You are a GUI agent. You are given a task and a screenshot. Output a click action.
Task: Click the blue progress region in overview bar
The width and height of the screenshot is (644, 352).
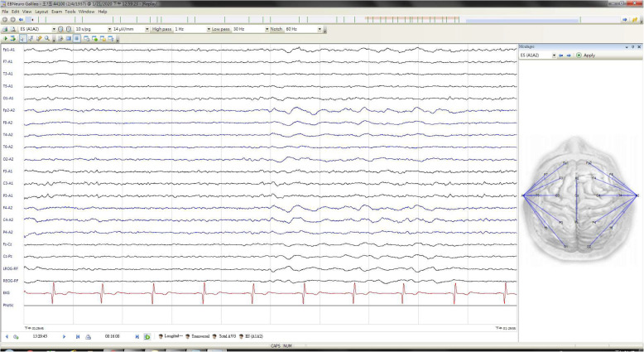[521, 20]
